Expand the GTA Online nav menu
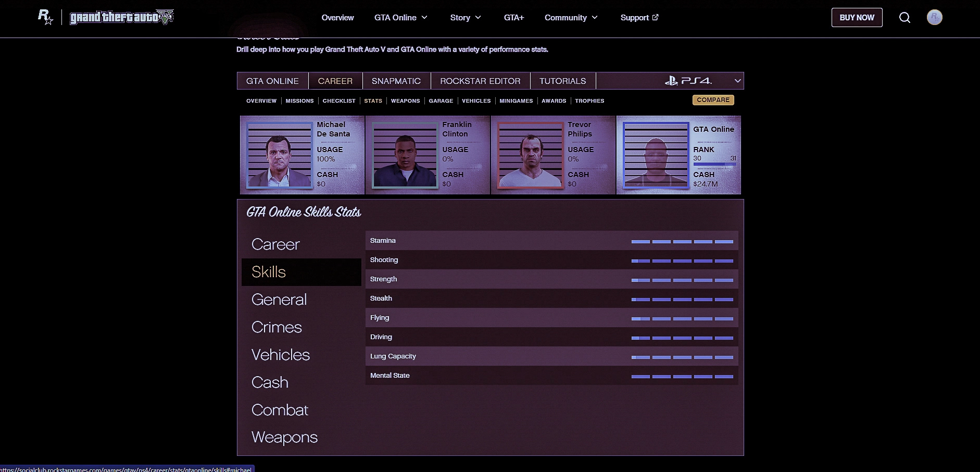The width and height of the screenshot is (980, 472). 400,18
